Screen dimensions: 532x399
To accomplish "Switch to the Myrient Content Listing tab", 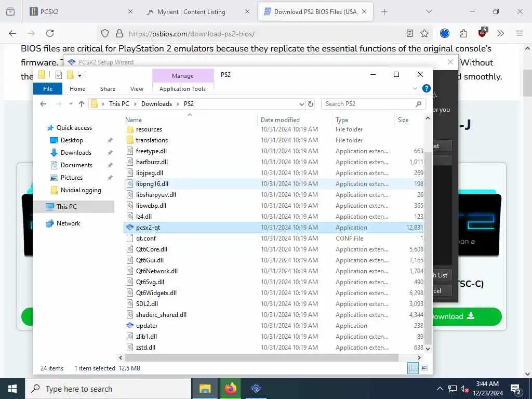I will point(198,12).
